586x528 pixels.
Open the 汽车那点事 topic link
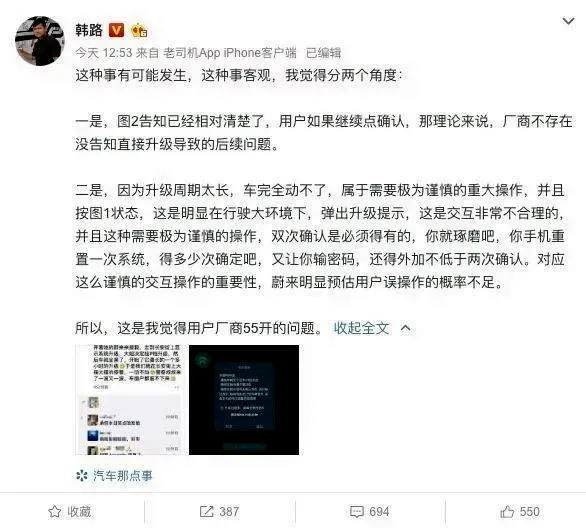(x=123, y=476)
